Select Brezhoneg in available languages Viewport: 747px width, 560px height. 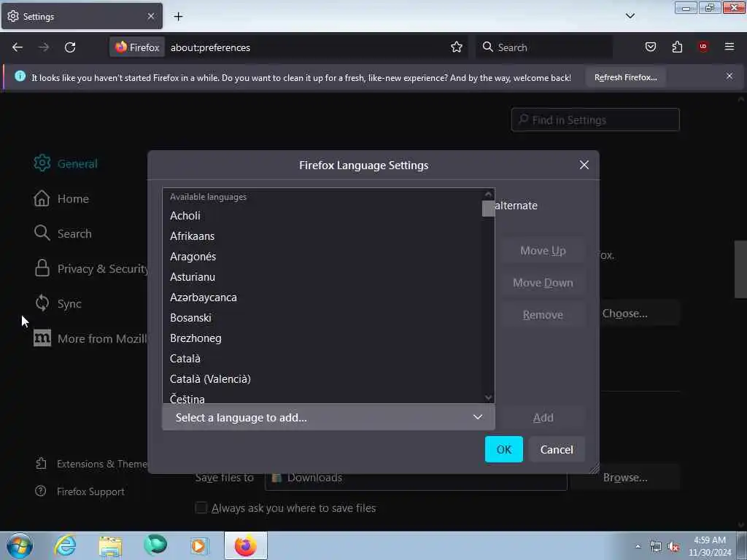322,338
